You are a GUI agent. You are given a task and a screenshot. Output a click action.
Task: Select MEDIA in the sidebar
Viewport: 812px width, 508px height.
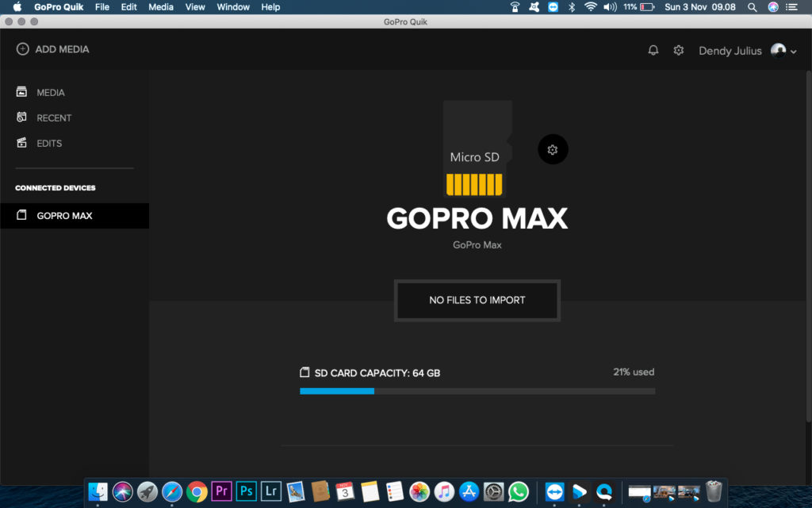pos(52,92)
